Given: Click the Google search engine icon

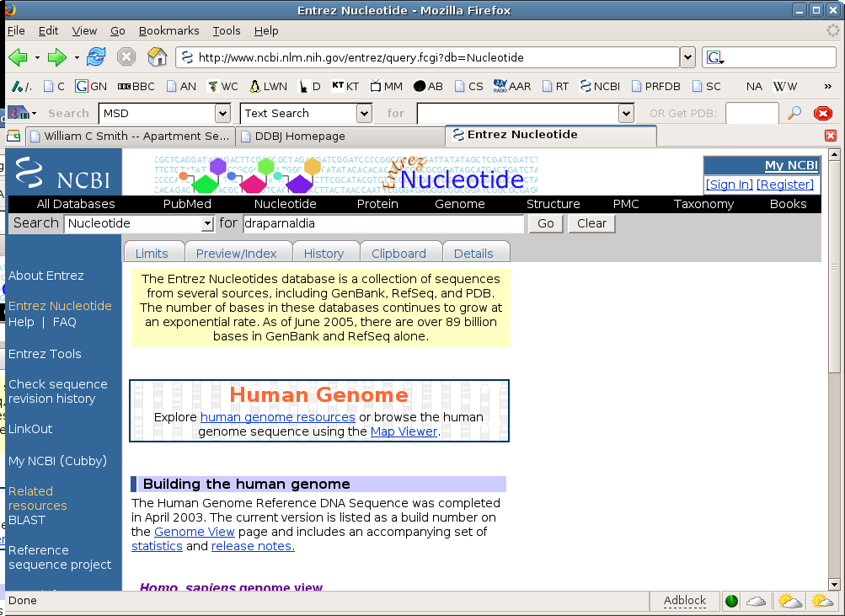Looking at the screenshot, I should pos(714,57).
